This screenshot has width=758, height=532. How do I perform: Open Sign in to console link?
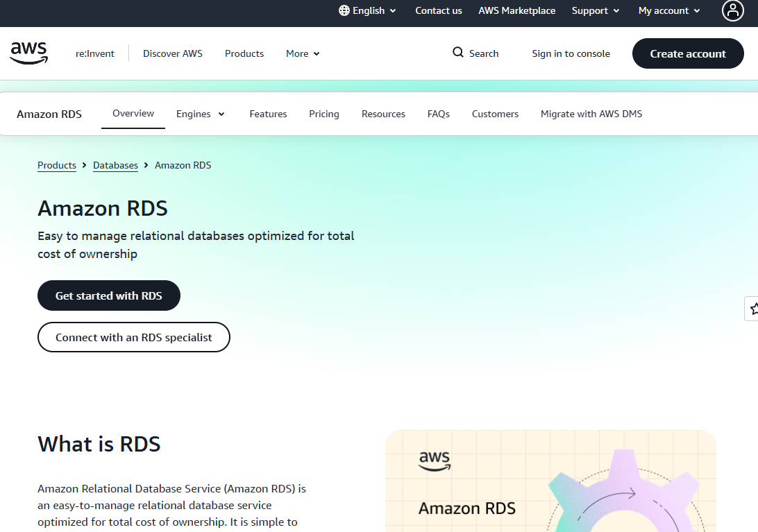571,53
